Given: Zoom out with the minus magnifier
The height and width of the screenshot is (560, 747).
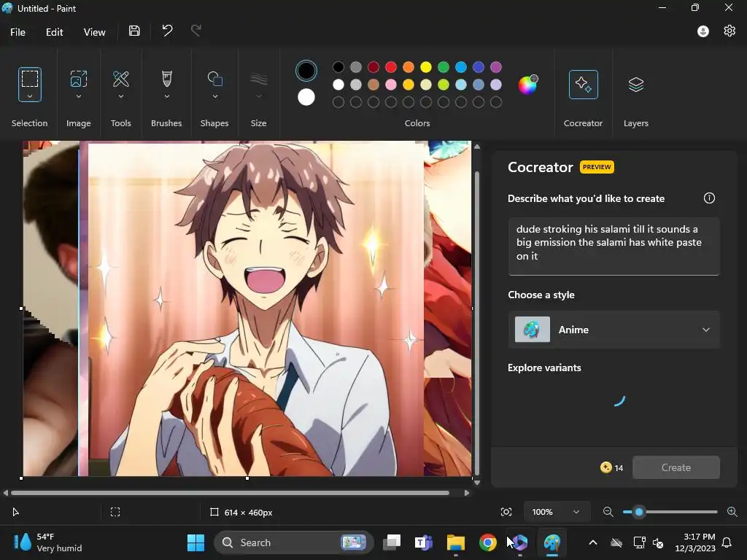Looking at the screenshot, I should (608, 512).
